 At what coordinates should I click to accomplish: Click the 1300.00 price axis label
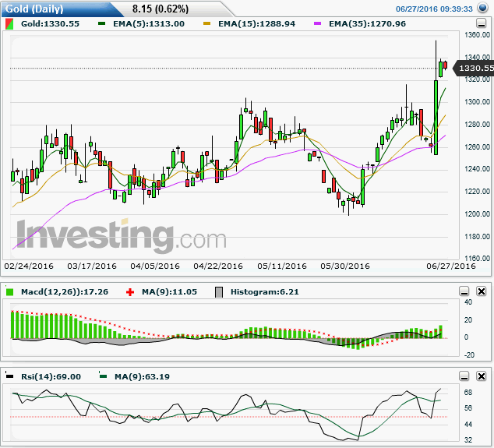[478, 102]
